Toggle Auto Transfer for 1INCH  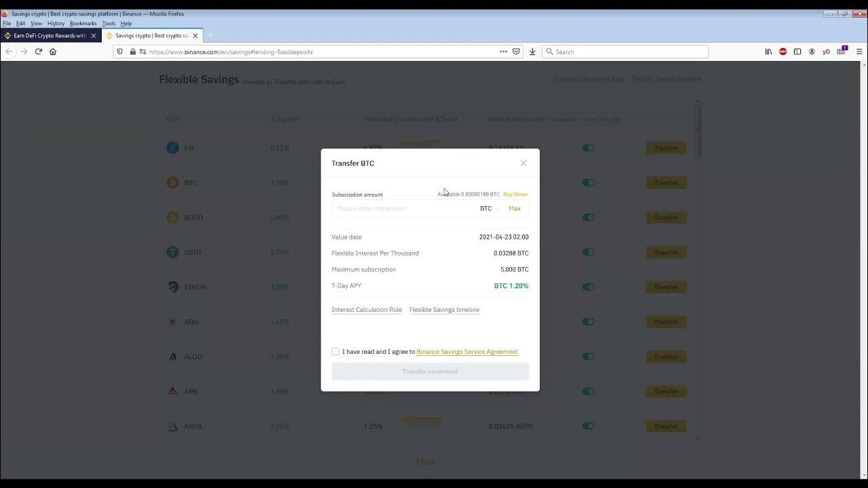(588, 287)
